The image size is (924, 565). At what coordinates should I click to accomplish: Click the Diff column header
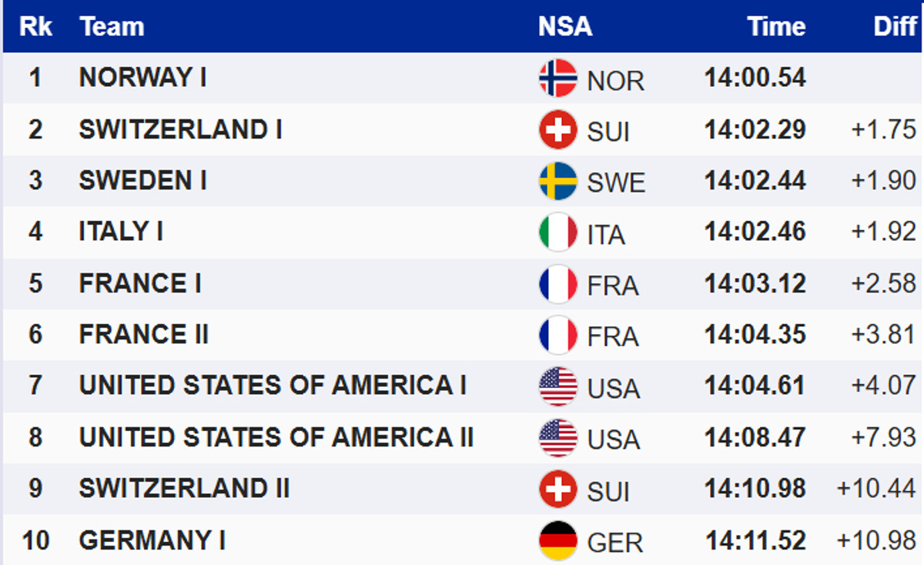[895, 27]
